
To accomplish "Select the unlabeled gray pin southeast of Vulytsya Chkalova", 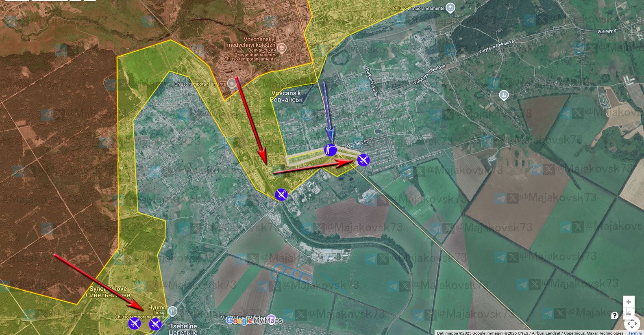I will 504,95.
